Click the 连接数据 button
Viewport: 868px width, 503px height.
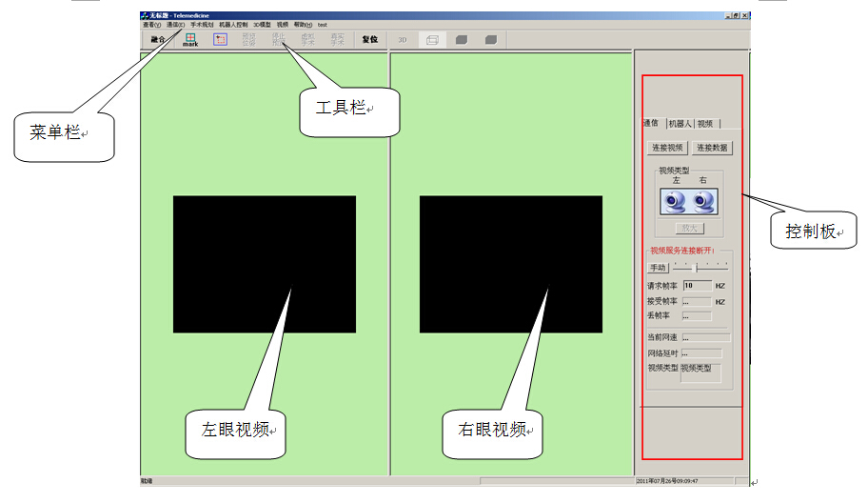pos(712,148)
